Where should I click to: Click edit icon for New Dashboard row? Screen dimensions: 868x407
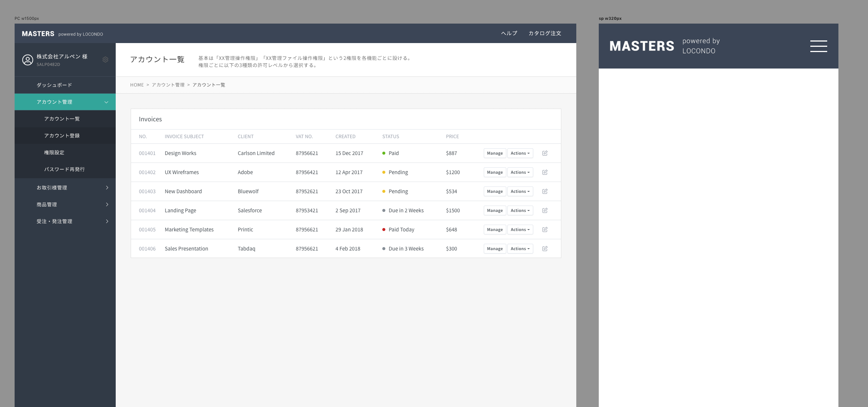[x=545, y=191]
